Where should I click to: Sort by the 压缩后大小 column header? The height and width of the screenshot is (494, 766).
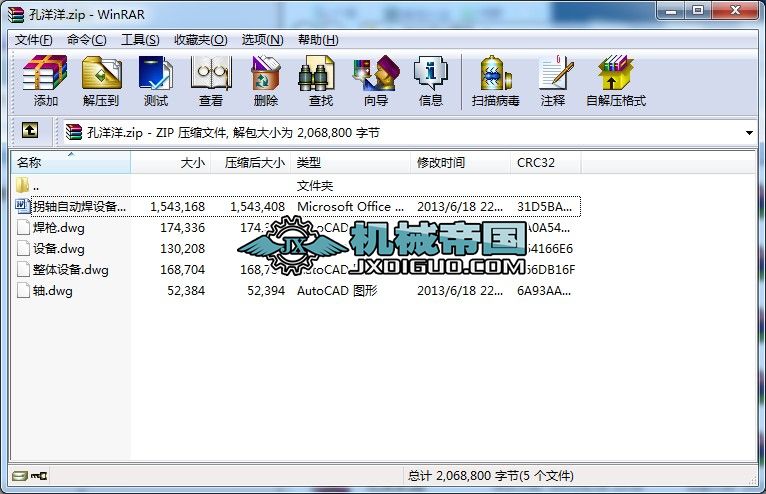(x=251, y=162)
